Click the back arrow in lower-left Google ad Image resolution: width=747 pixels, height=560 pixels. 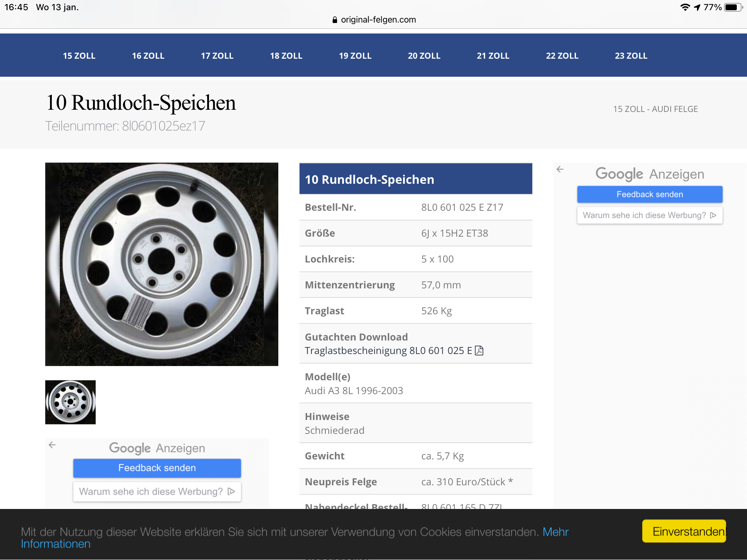(x=52, y=445)
